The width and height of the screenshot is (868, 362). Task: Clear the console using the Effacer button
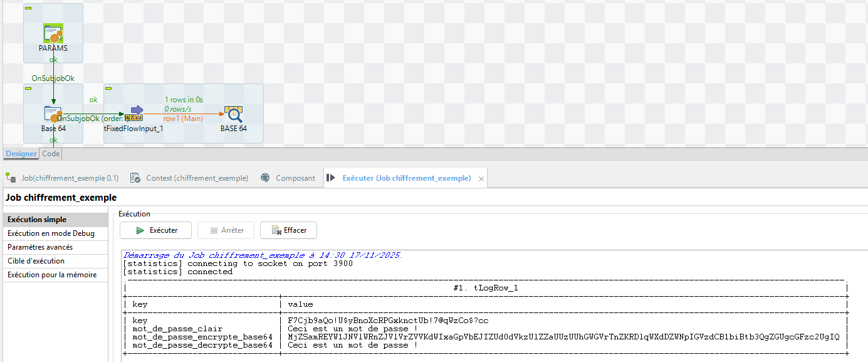(x=288, y=230)
